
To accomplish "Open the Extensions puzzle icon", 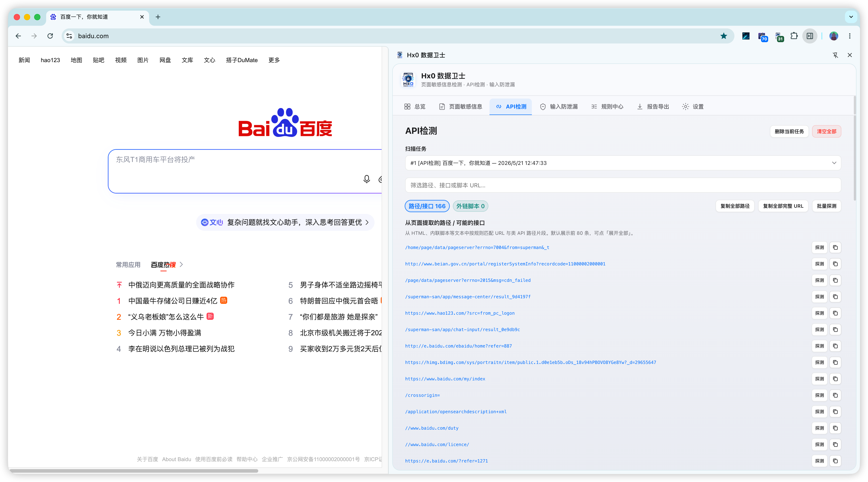I will [794, 36].
